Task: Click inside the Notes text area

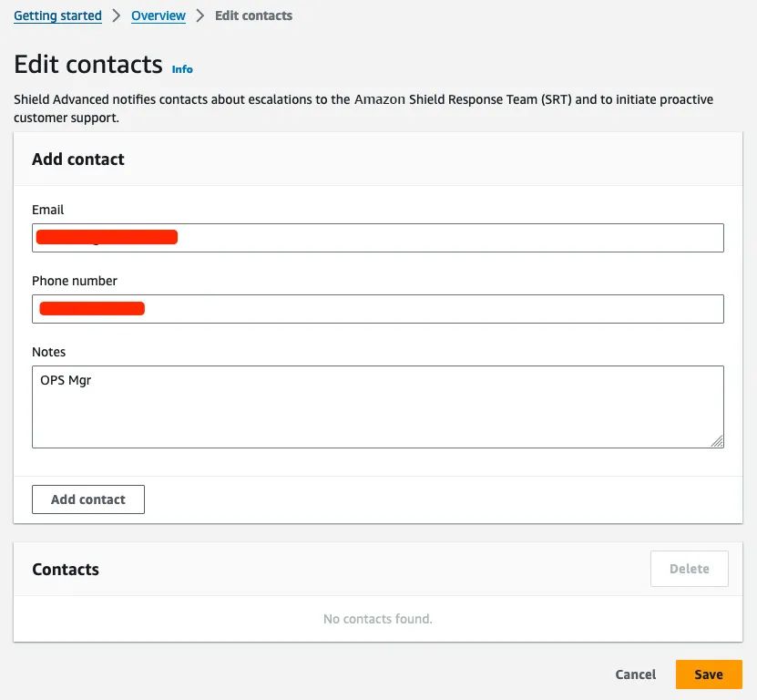Action: coord(377,407)
